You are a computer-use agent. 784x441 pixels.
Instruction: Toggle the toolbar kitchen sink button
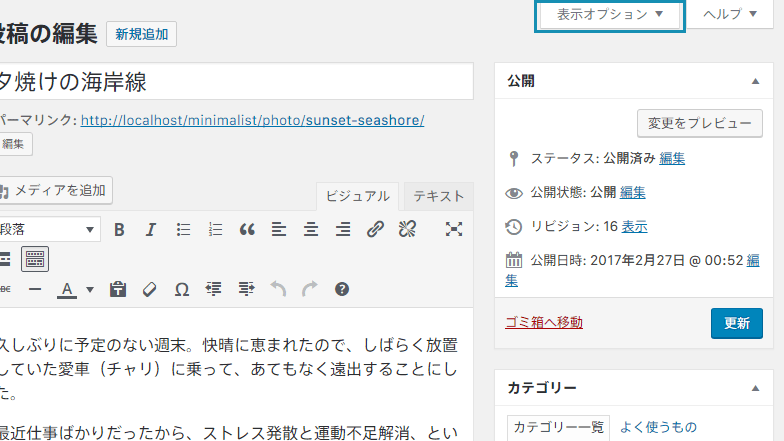[x=35, y=259]
